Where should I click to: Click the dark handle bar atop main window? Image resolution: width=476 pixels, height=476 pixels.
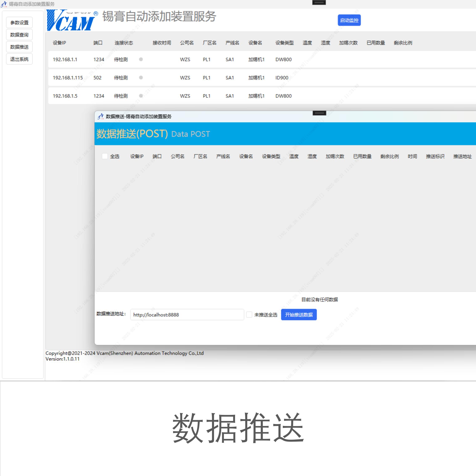coord(319,3)
